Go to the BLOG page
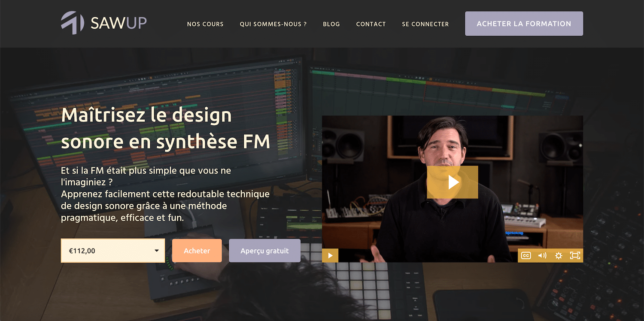644x321 pixels. click(331, 24)
